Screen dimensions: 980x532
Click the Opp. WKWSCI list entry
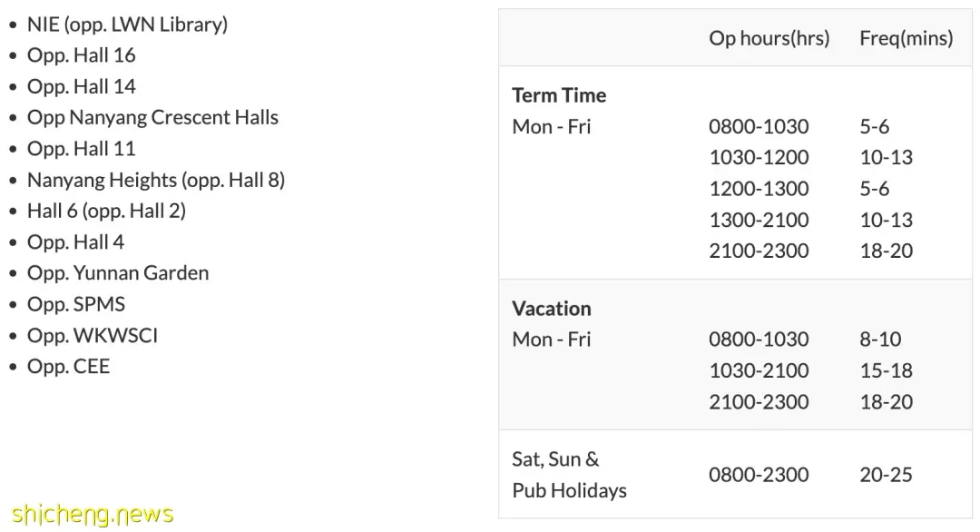click(93, 335)
